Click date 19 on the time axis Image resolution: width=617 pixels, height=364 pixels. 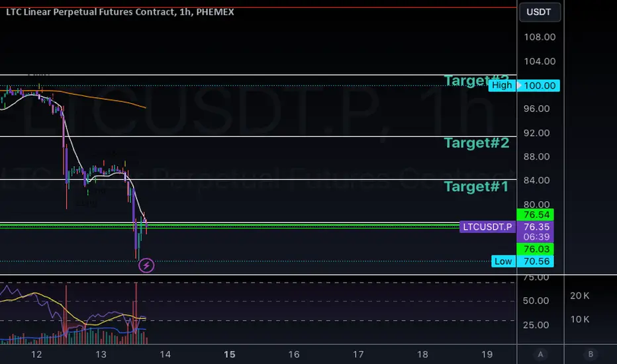487,355
